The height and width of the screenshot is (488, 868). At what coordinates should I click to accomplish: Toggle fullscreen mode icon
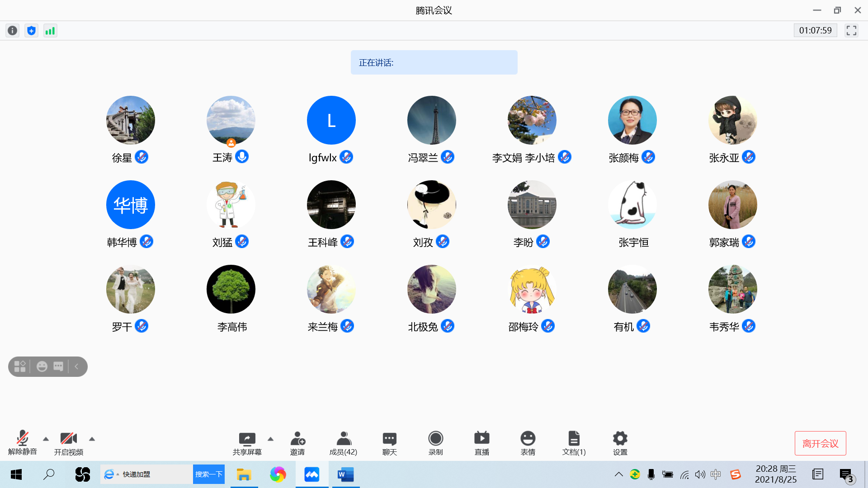click(851, 30)
